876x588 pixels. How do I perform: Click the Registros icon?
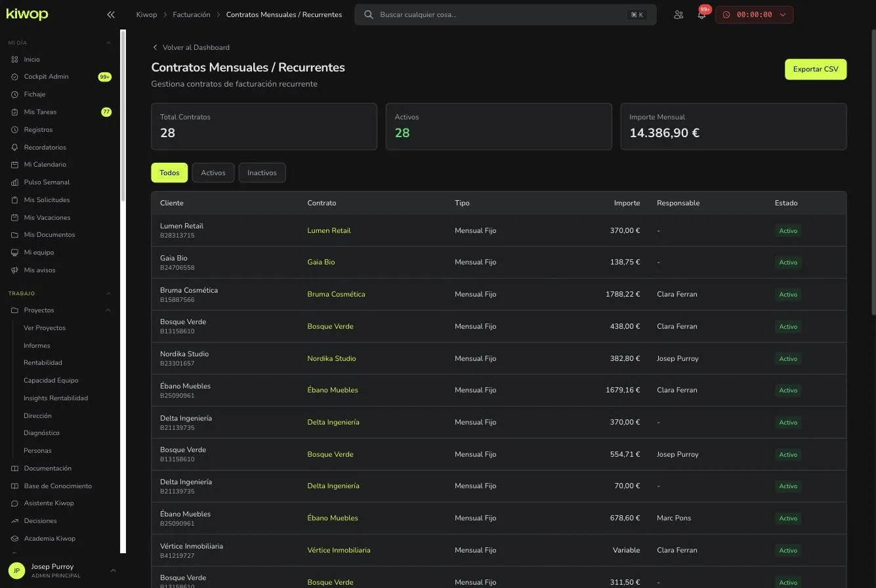tap(14, 130)
